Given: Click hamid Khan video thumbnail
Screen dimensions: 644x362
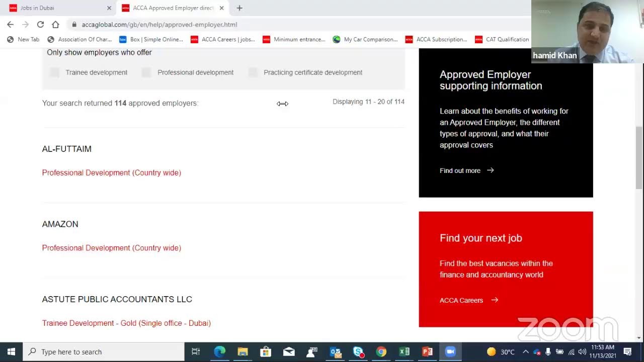Looking at the screenshot, I should 588,31.
